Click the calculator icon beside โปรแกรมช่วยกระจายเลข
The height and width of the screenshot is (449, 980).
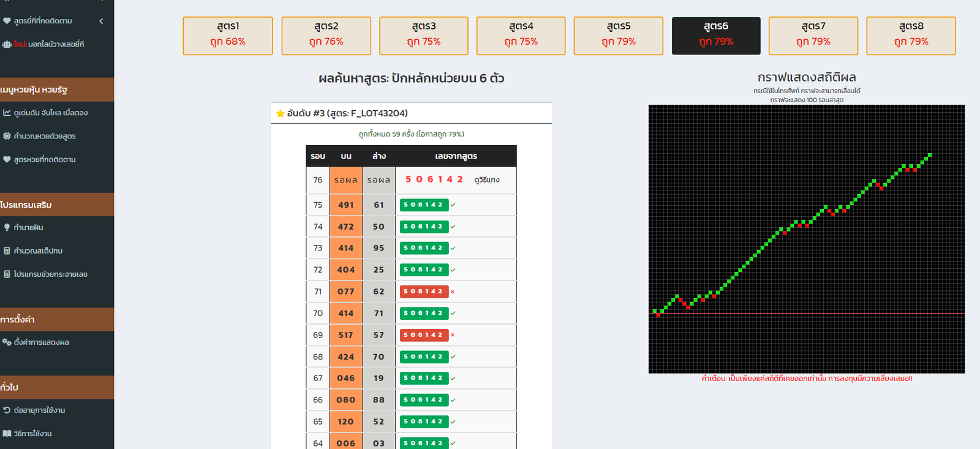pyautogui.click(x=7, y=274)
